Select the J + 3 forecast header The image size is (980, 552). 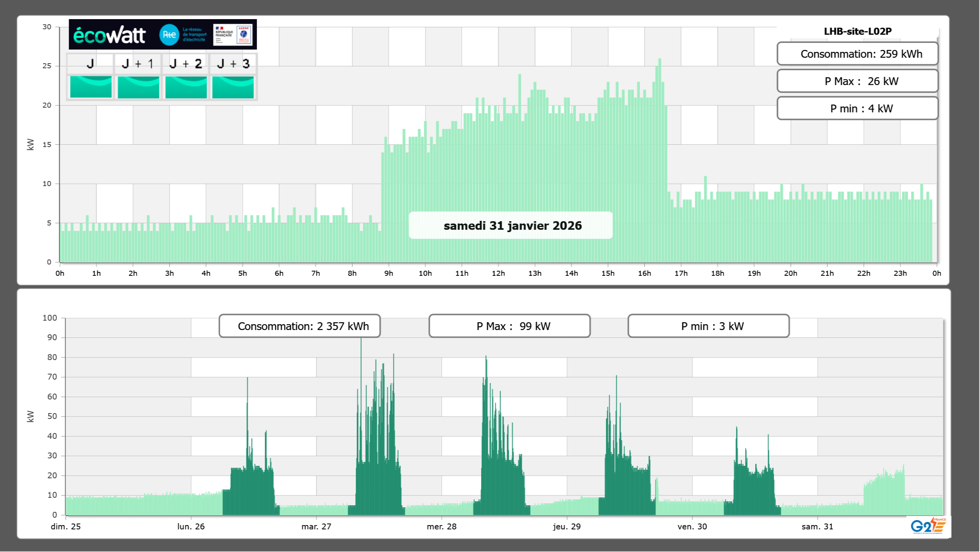233,64
